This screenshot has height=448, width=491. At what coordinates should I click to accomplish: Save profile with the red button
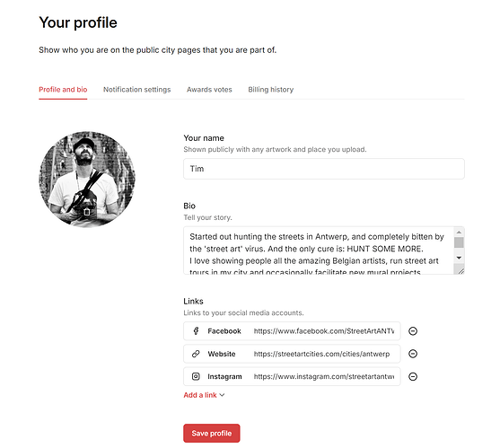coord(212,434)
